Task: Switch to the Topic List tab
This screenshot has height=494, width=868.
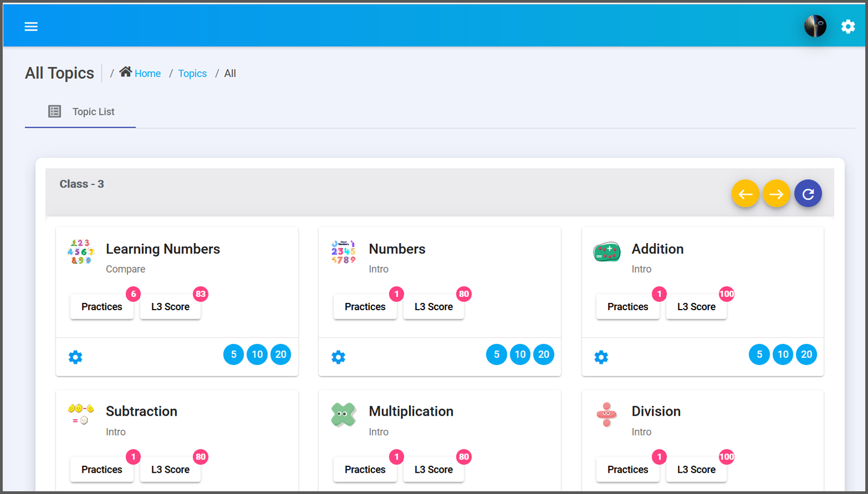Action: pos(81,112)
